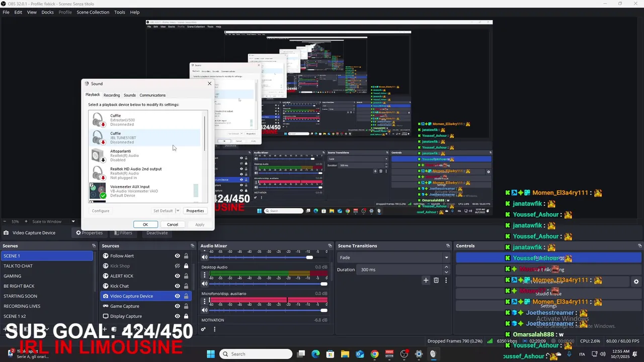This screenshot has height=362, width=644.
Task: Open Set Default dropdown arrow in Sound dialog
Action: 177,211
